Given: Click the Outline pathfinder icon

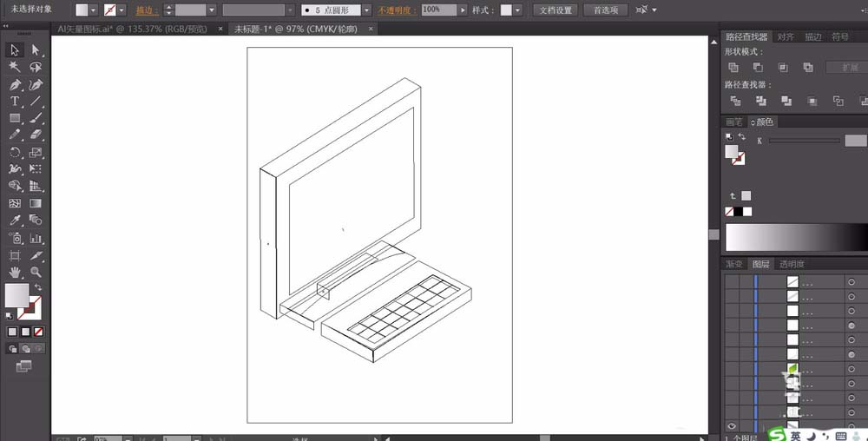Looking at the screenshot, I should point(838,101).
